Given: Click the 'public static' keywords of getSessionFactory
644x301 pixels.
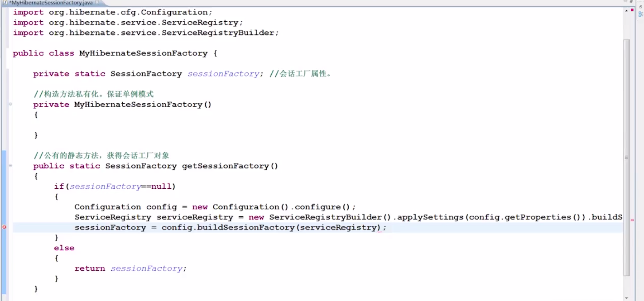Looking at the screenshot, I should [67, 166].
